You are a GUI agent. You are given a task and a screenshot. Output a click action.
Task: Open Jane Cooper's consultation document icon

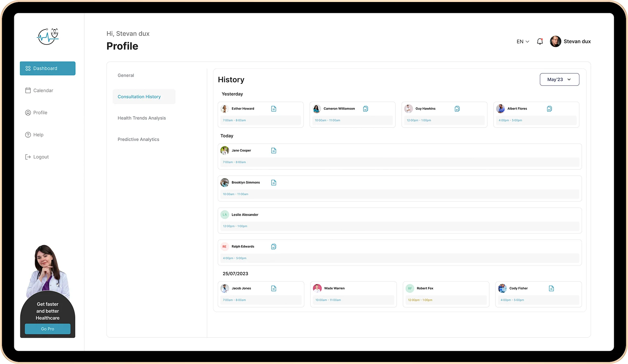tap(274, 151)
